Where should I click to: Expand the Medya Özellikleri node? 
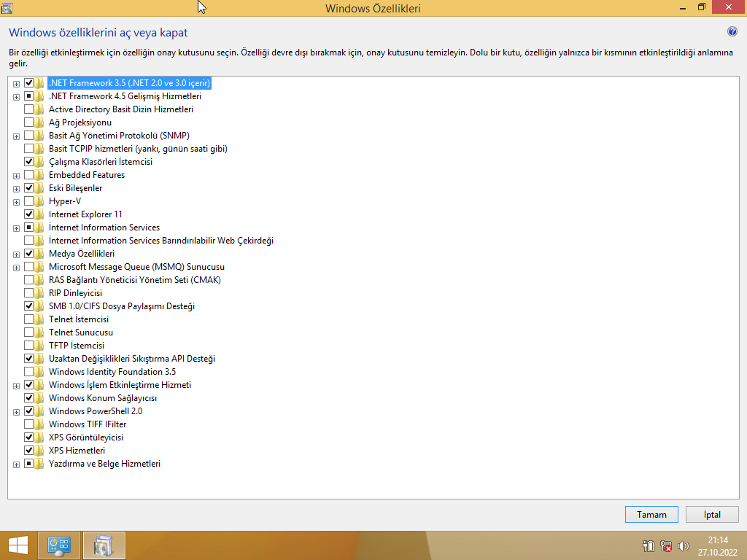[x=16, y=254]
